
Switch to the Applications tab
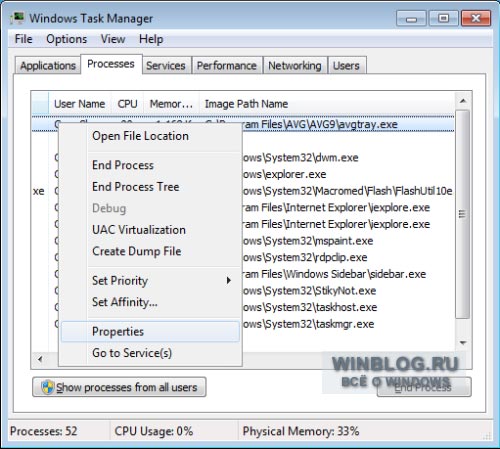[48, 65]
